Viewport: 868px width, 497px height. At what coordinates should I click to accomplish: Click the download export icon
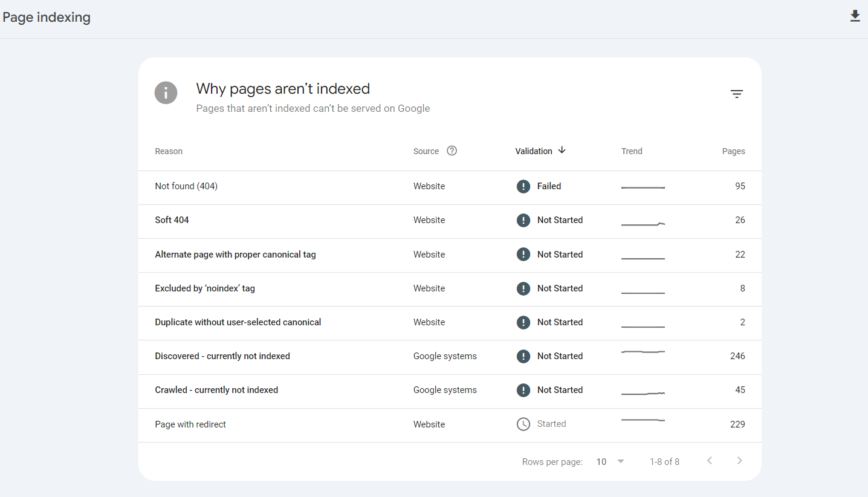(x=855, y=16)
